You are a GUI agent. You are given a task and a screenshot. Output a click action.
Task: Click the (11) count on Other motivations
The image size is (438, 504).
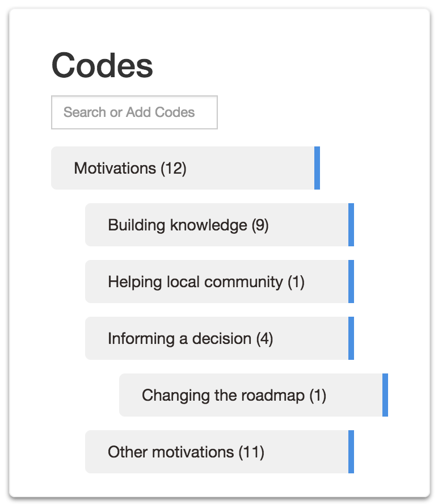pyautogui.click(x=251, y=452)
